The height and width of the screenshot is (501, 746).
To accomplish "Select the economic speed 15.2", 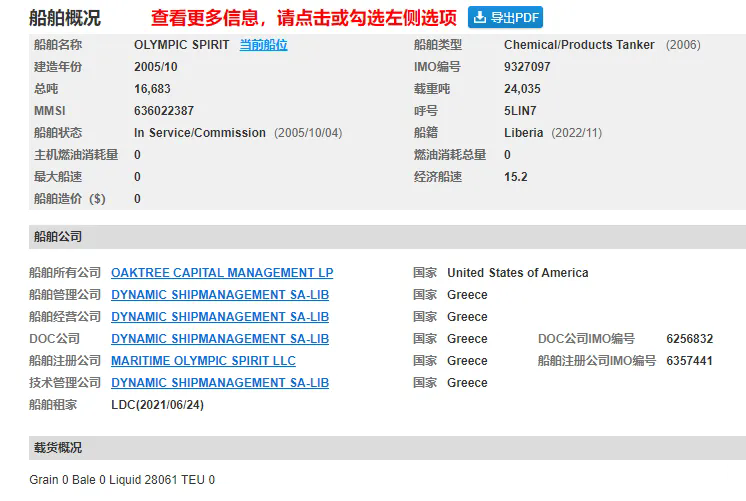I will point(516,177).
